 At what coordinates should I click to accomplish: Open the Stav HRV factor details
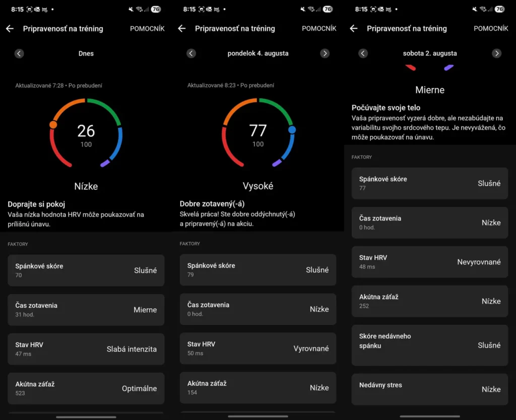[86, 348]
